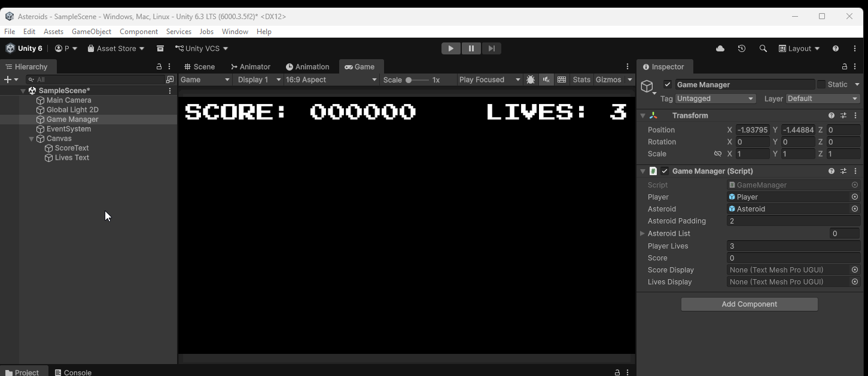
Task: Open the account P dropdown button
Action: [66, 48]
